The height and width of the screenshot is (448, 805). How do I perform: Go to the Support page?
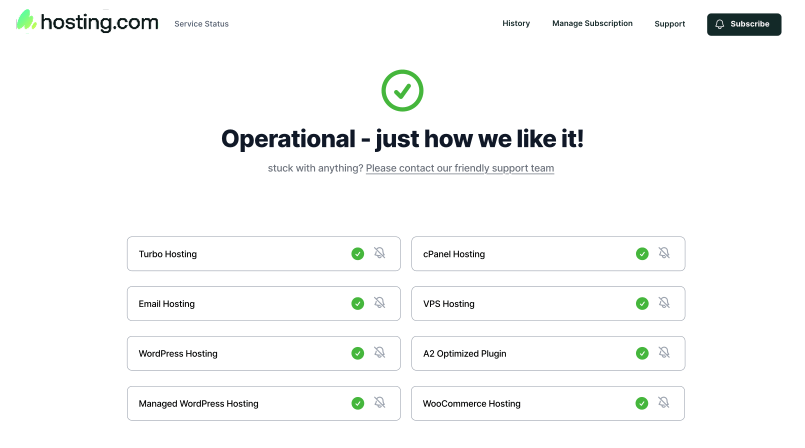pyautogui.click(x=669, y=24)
